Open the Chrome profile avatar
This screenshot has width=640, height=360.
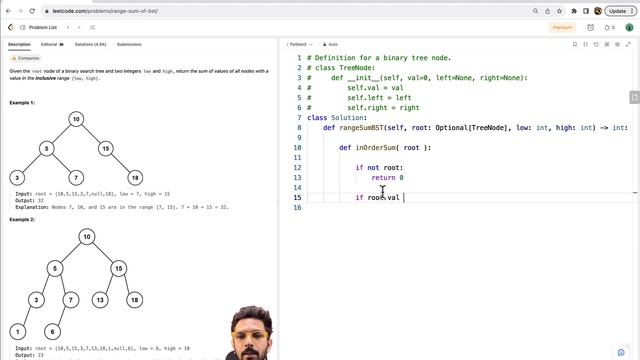click(x=598, y=11)
